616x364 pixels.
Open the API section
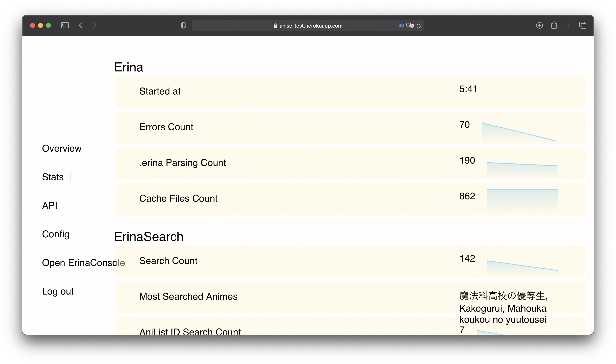click(50, 205)
